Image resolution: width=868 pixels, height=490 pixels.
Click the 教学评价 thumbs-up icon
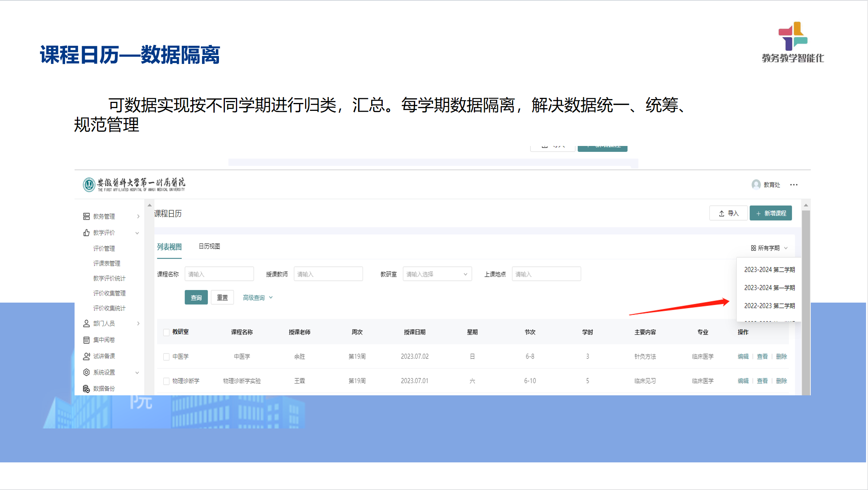click(86, 233)
